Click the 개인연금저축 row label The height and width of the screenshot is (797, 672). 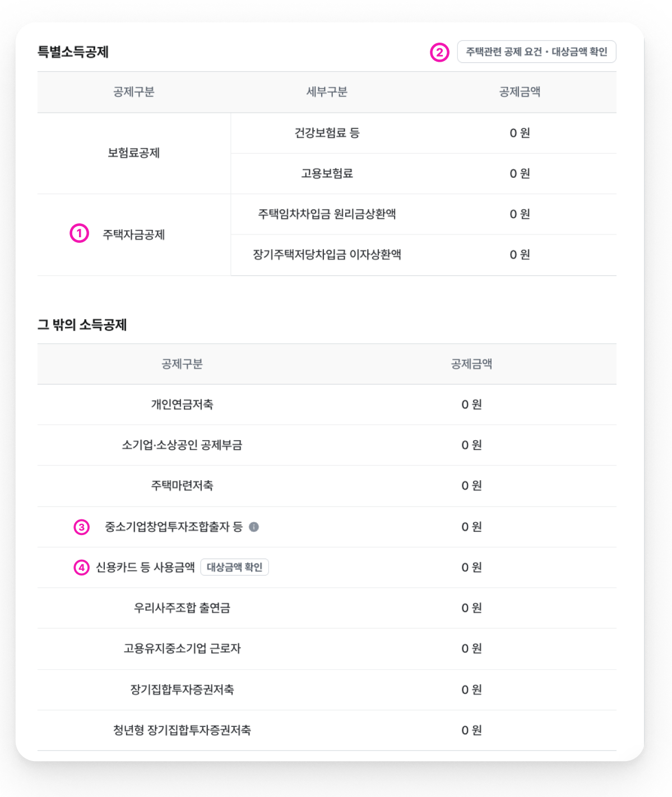182,404
